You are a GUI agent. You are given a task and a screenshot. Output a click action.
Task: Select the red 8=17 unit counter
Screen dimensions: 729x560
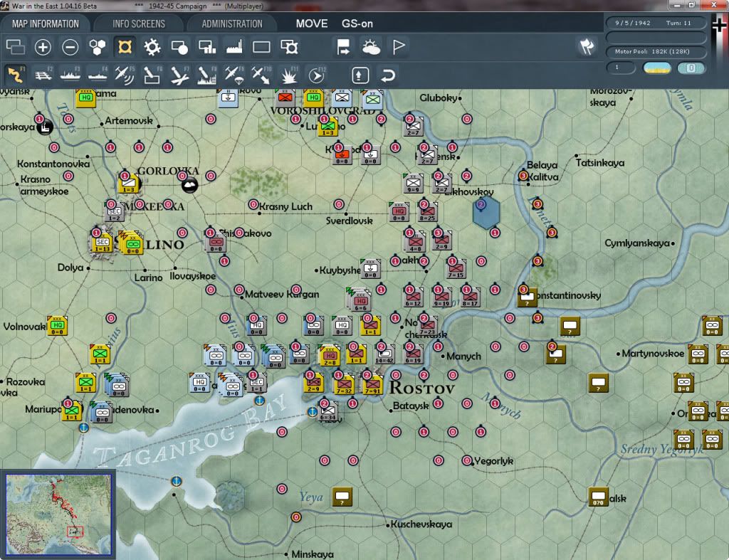(470, 297)
